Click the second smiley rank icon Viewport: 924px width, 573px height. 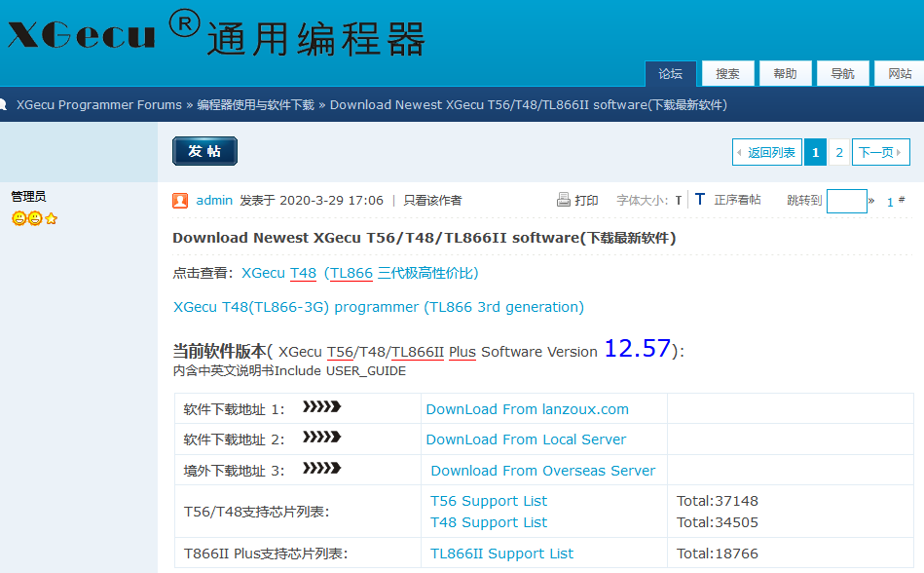click(x=35, y=218)
